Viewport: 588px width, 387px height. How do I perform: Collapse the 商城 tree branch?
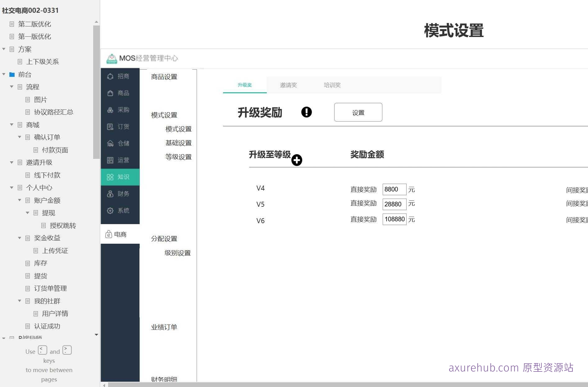click(x=11, y=125)
